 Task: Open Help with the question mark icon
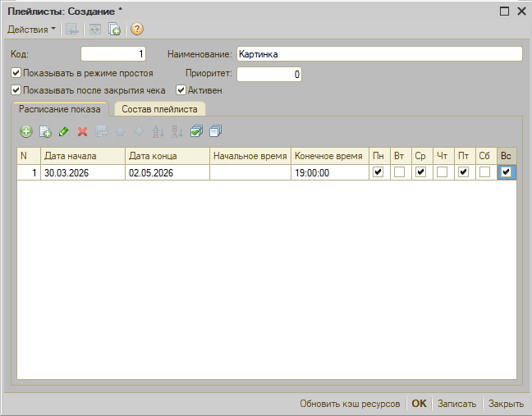pyautogui.click(x=137, y=30)
